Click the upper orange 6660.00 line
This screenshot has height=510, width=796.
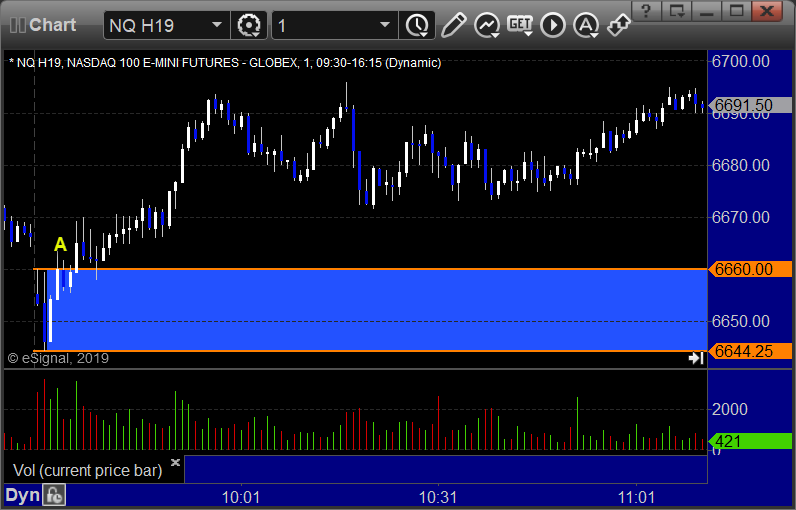(x=371, y=269)
